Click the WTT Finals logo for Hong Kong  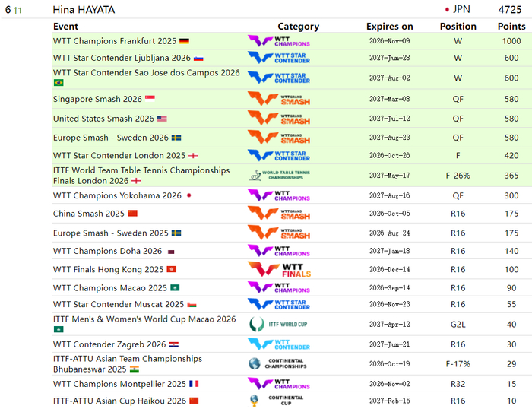pyautogui.click(x=279, y=269)
